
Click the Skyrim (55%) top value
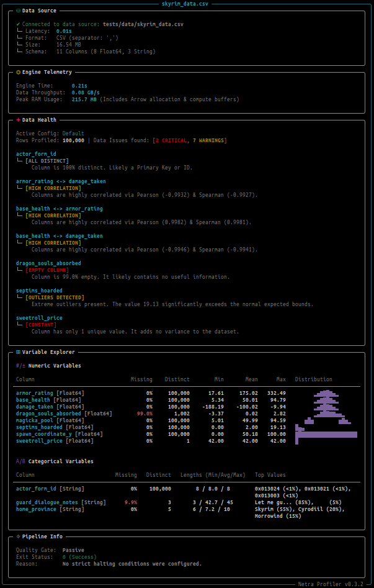click(275, 509)
